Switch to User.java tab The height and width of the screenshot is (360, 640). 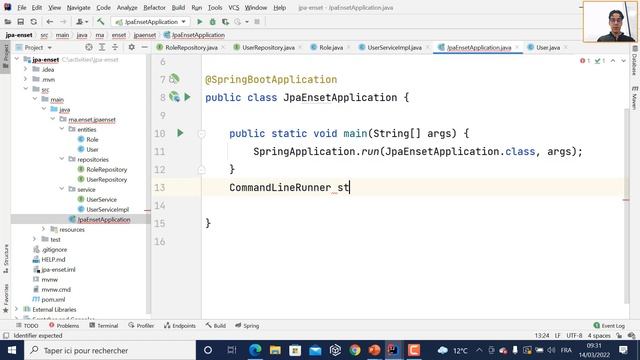548,48
